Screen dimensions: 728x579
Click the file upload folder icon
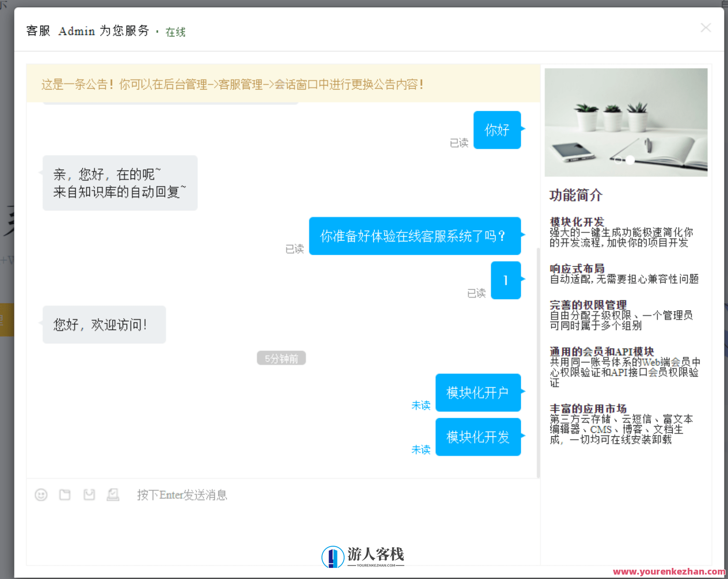point(65,495)
